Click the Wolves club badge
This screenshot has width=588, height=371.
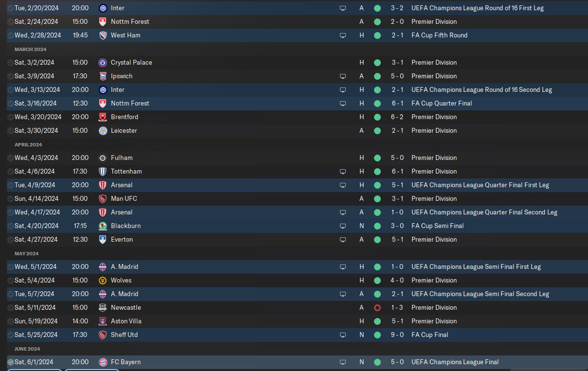click(x=103, y=280)
